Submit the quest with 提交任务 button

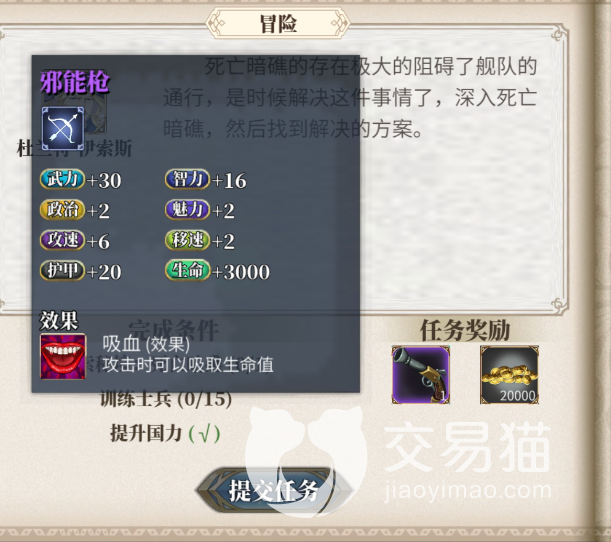click(274, 491)
